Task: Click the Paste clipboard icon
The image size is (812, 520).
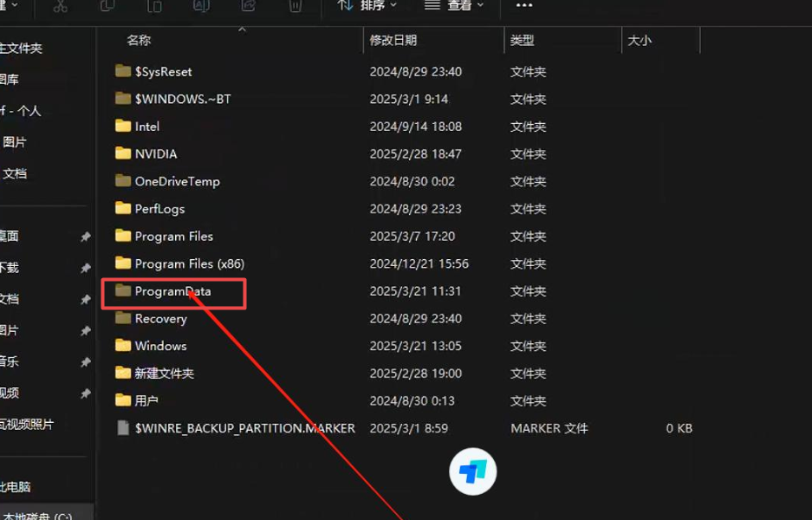Action: click(x=154, y=5)
